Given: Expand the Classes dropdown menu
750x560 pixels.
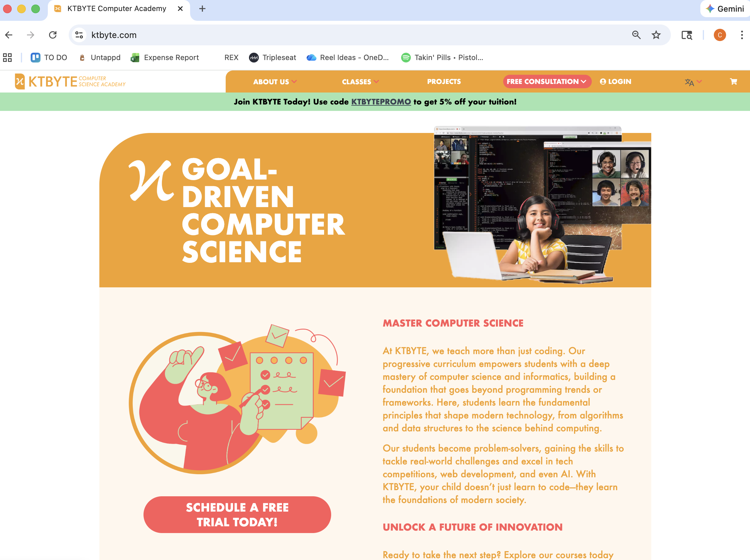Looking at the screenshot, I should coord(360,82).
